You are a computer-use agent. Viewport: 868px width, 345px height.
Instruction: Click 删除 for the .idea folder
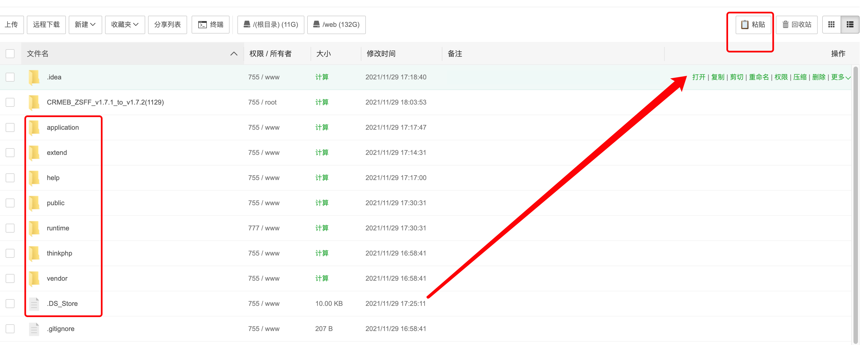tap(819, 77)
